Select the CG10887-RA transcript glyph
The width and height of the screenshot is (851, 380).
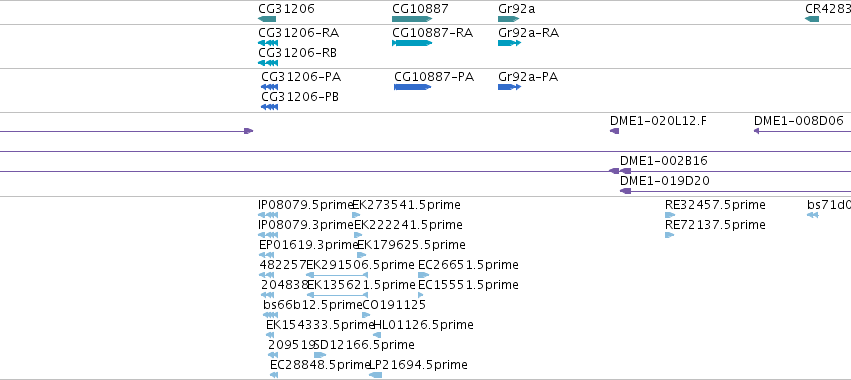(412, 43)
